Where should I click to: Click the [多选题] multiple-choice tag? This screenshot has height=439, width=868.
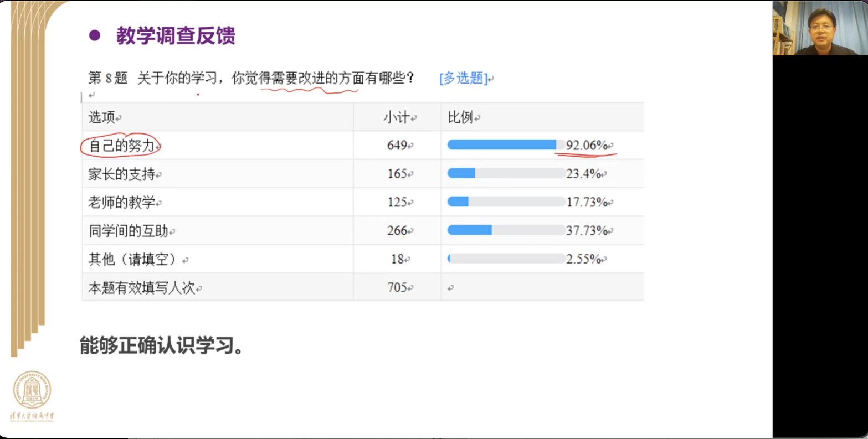tap(463, 78)
